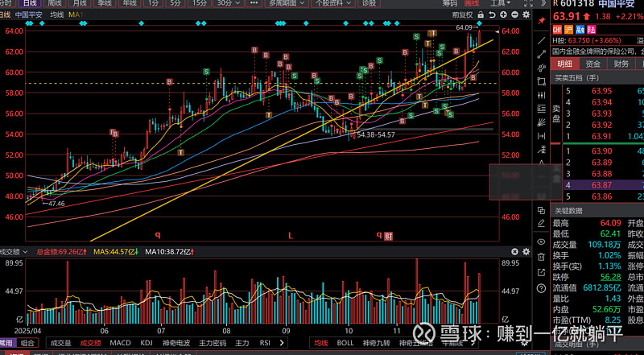Switch to the 月线 period tab
The height and width of the screenshot is (355, 644).
tap(79, 3)
